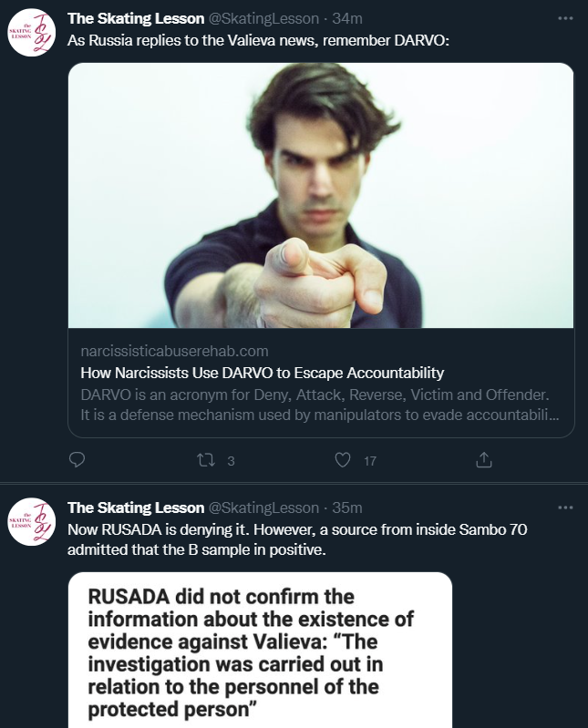Viewport: 588px width, 728px height.
Task: Reply to the DARVO tweet
Action: click(77, 460)
